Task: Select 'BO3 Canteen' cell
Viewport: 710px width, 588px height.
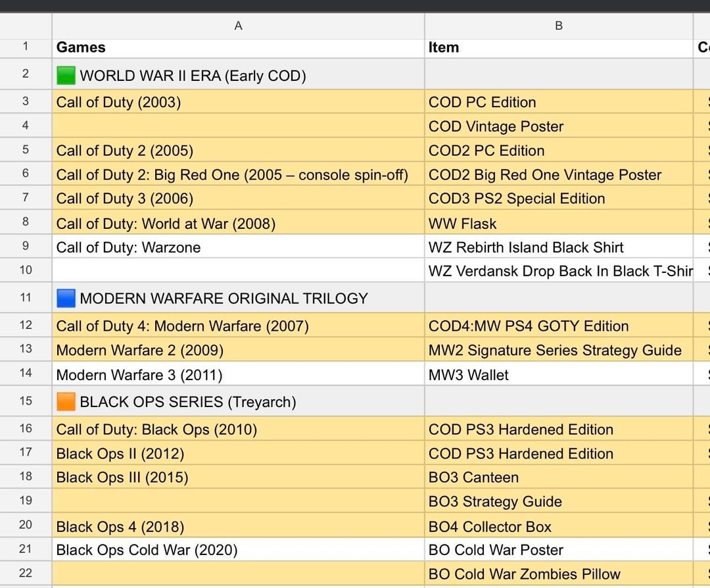Action: coord(559,477)
